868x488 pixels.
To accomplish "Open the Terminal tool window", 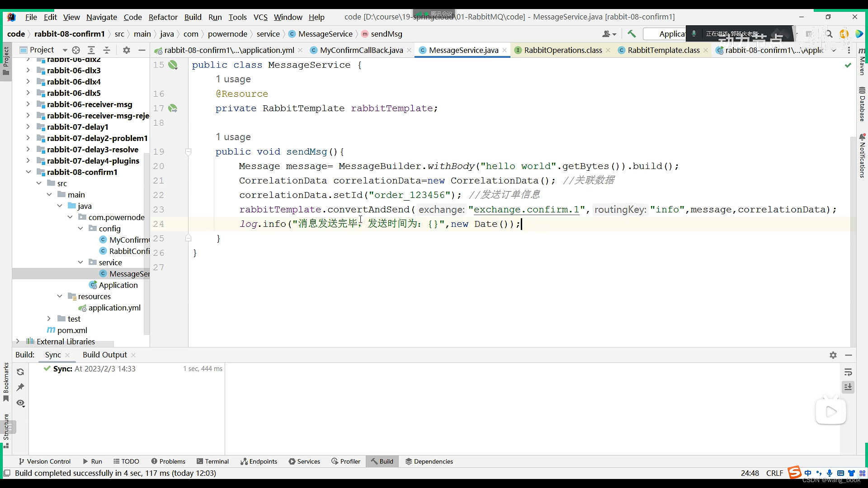I will 212,461.
